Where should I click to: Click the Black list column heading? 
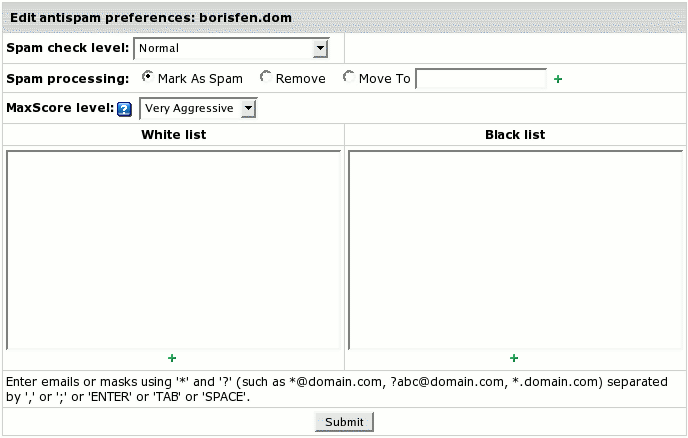pos(515,134)
